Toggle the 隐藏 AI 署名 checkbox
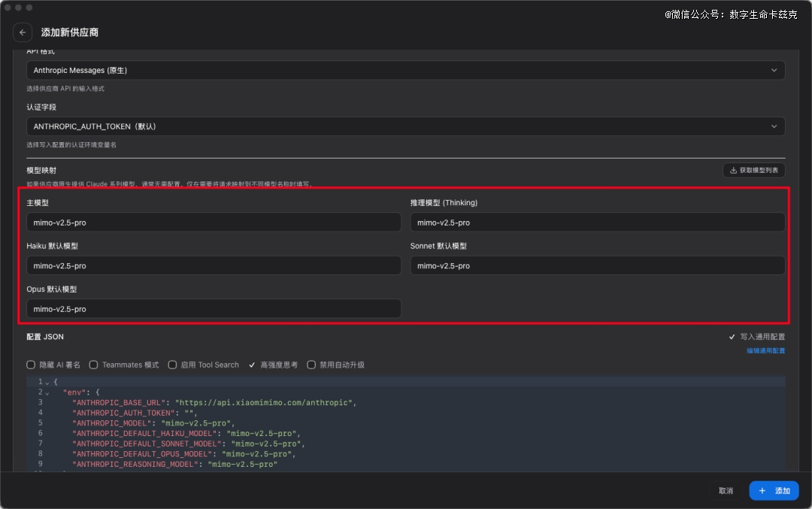Viewport: 812px width, 509px height. coord(31,365)
